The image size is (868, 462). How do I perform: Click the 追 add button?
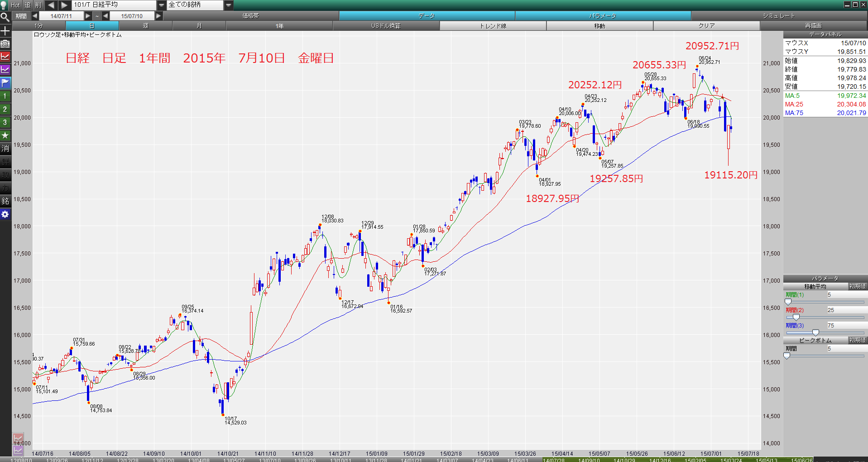tap(28, 5)
